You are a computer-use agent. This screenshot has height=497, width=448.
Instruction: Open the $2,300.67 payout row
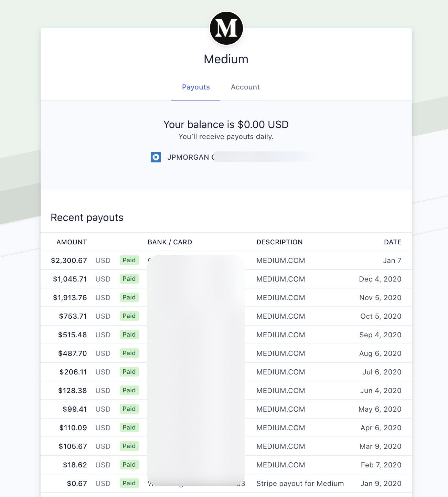(x=226, y=261)
